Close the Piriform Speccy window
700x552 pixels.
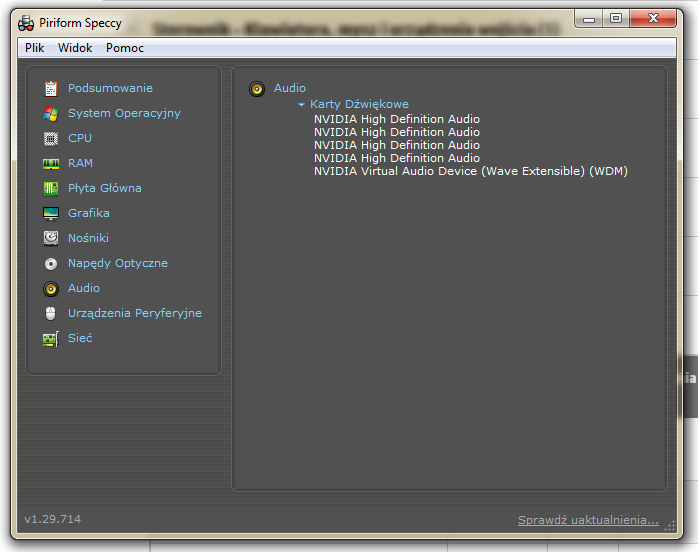point(653,18)
